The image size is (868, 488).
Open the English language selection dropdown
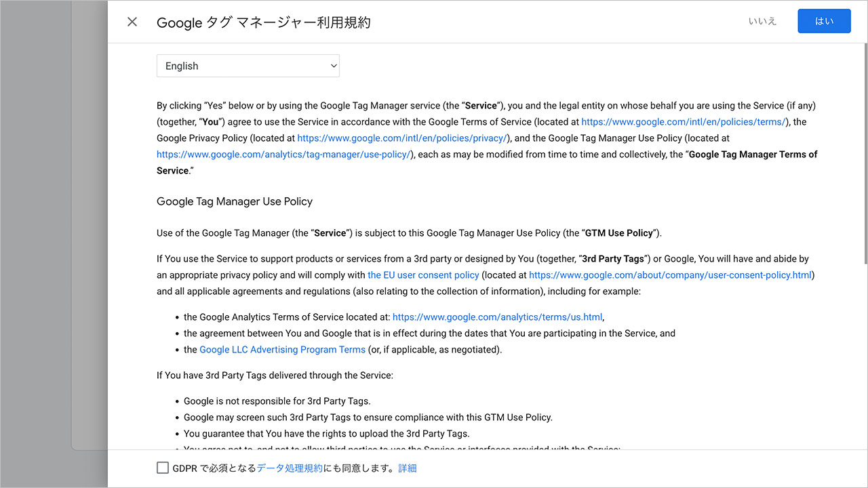click(248, 66)
